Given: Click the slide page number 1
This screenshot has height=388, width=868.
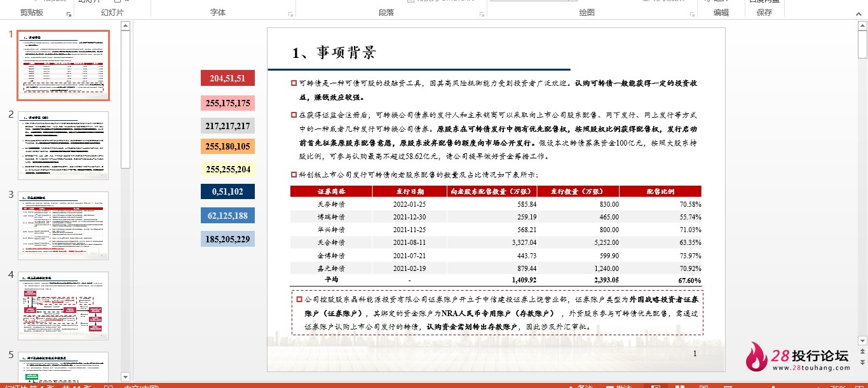Looking at the screenshot, I should (695, 354).
